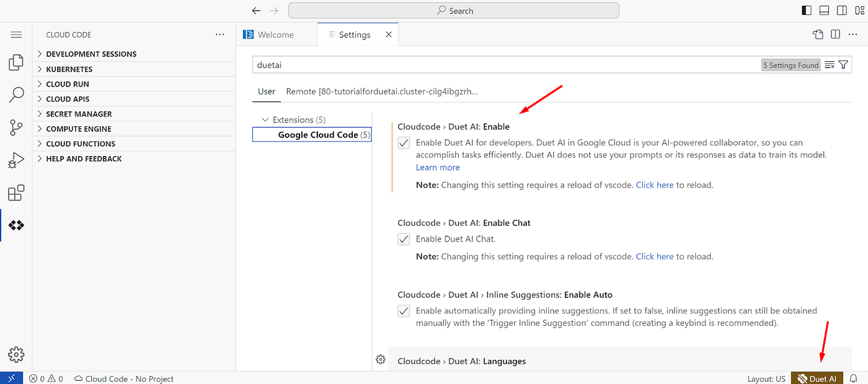The width and height of the screenshot is (868, 384).
Task: Uncheck the Enable Duet AI Chat checkbox
Action: [404, 239]
